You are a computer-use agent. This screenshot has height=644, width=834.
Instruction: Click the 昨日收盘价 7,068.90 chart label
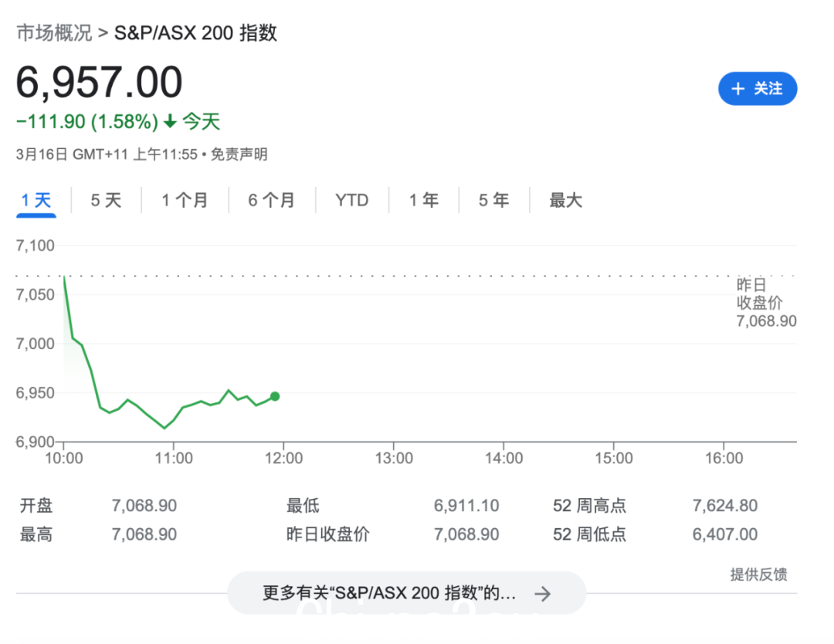pyautogui.click(x=766, y=303)
